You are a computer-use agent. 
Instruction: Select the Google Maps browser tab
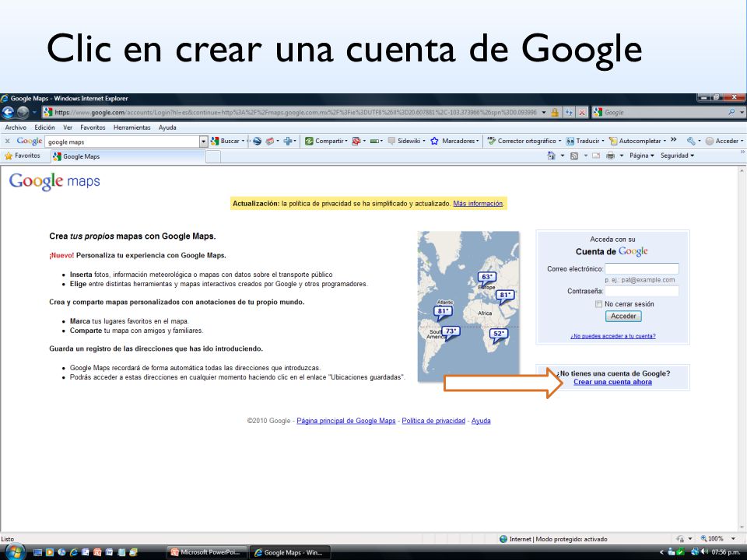tap(128, 156)
